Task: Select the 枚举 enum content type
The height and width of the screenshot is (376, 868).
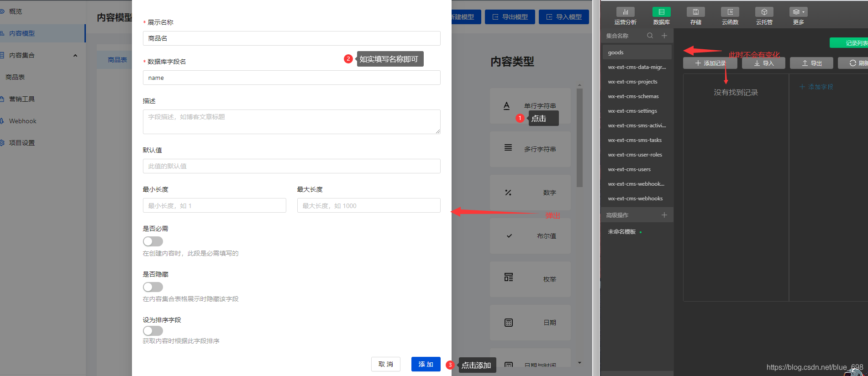Action: coord(530,279)
